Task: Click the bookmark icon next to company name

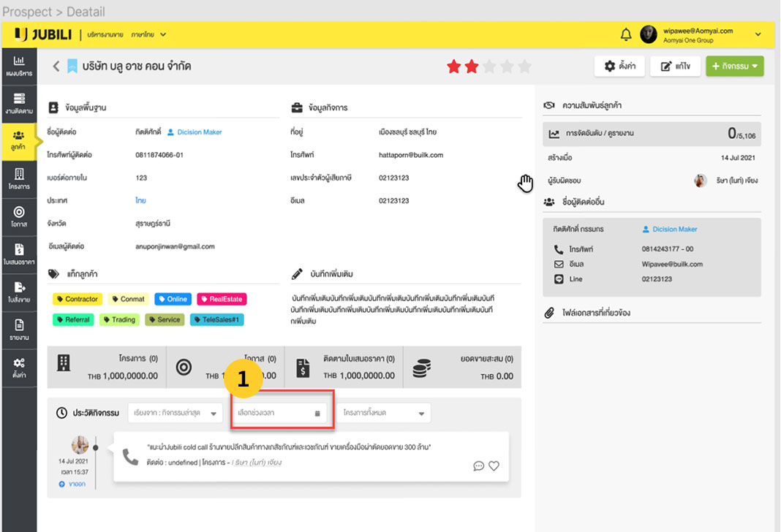Action: [72, 66]
